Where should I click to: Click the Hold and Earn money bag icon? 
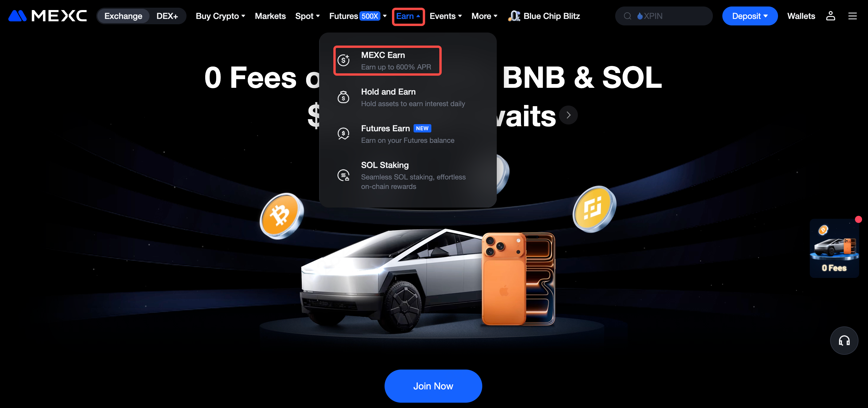pos(343,97)
